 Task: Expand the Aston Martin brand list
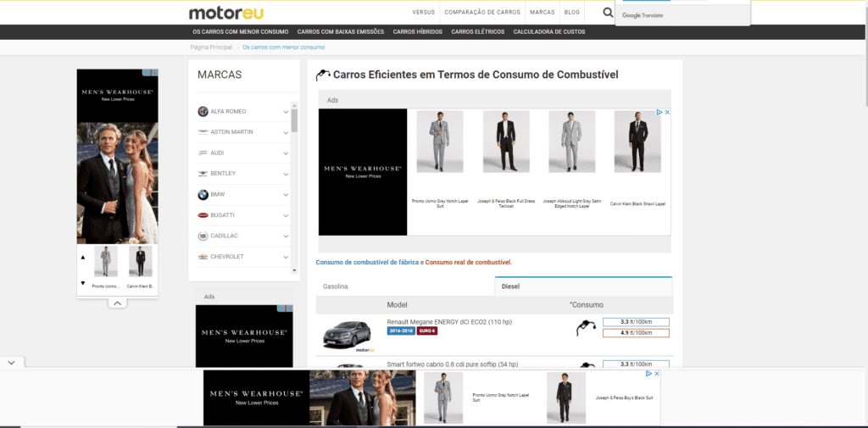[x=286, y=133]
